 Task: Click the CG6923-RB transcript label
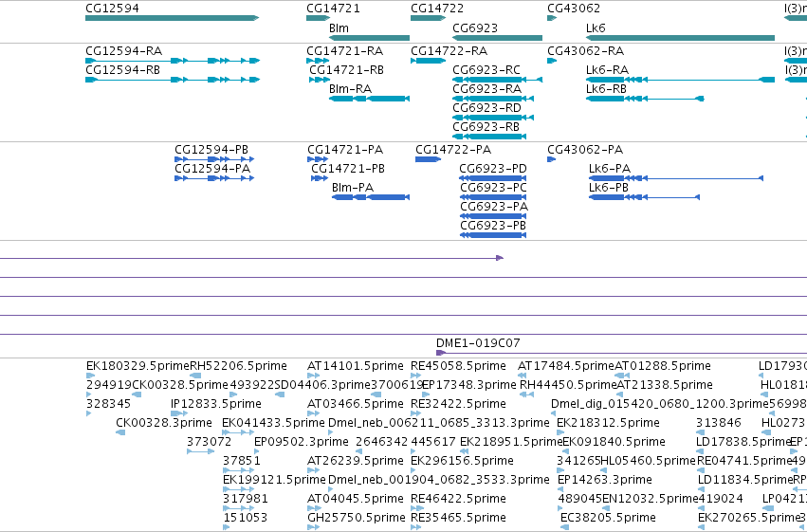(x=486, y=127)
